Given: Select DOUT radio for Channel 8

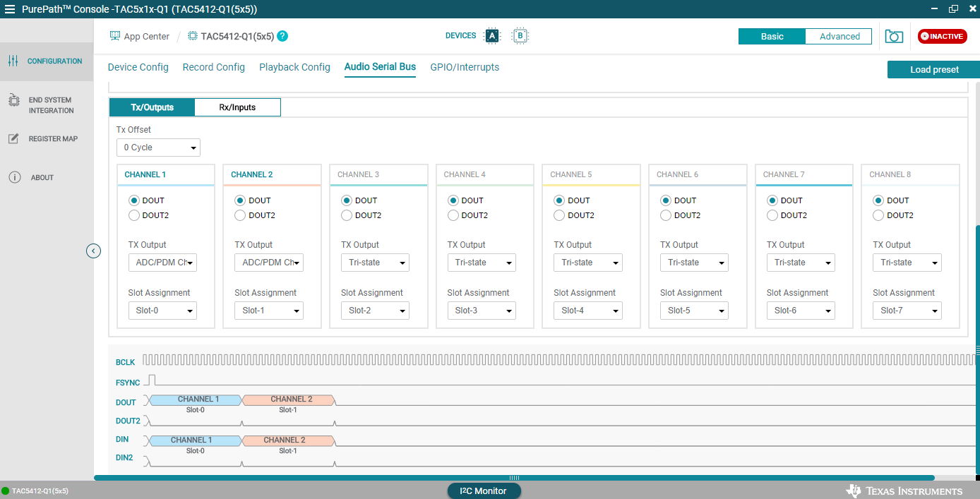Looking at the screenshot, I should tap(878, 200).
